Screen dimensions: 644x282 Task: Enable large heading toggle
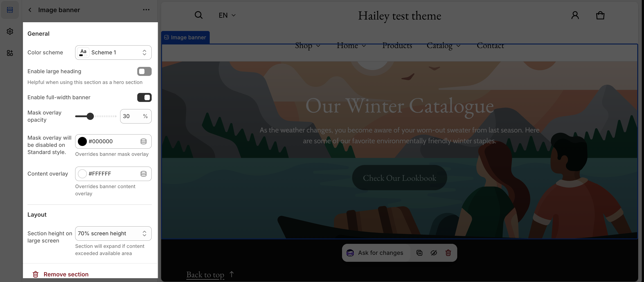[144, 71]
